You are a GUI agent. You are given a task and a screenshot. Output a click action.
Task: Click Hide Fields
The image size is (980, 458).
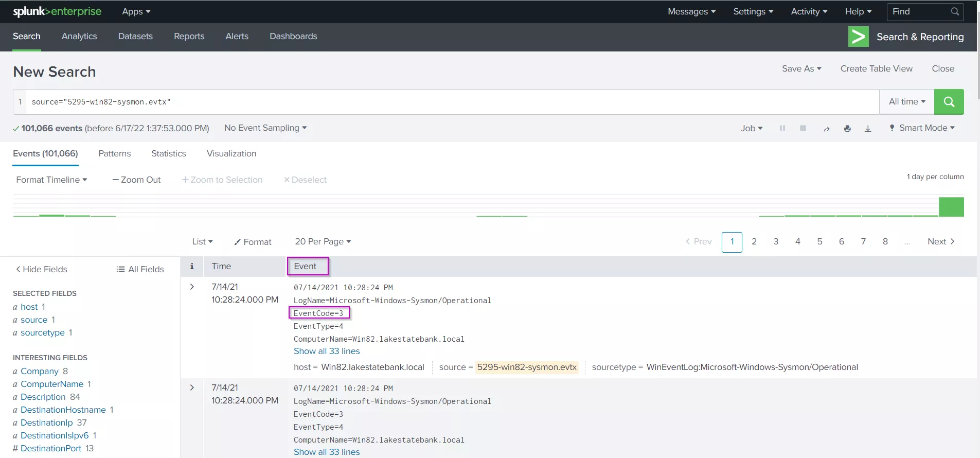41,269
